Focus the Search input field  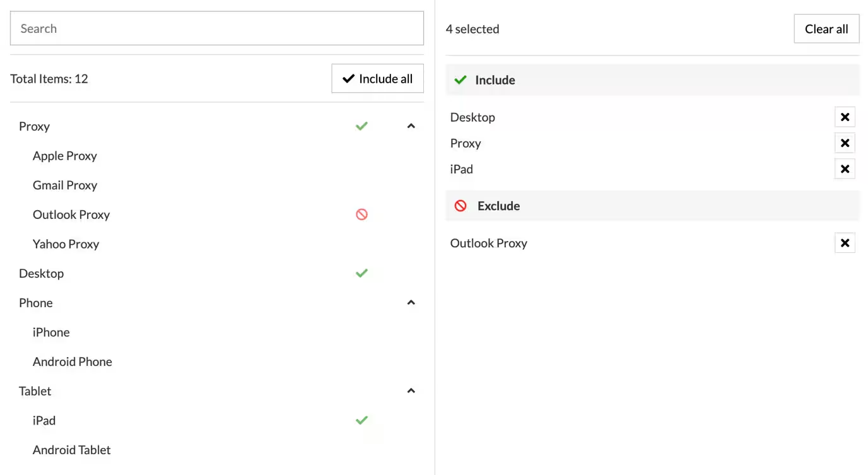point(216,28)
